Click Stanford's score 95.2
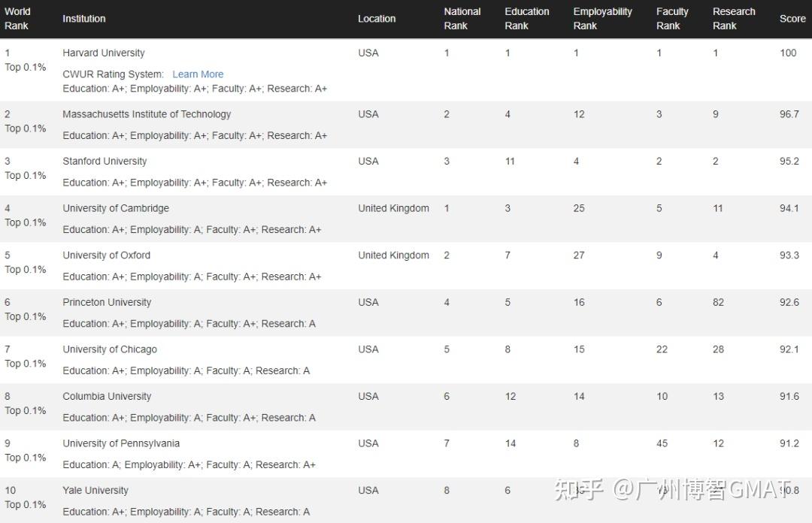Image resolution: width=812 pixels, height=523 pixels. point(789,161)
